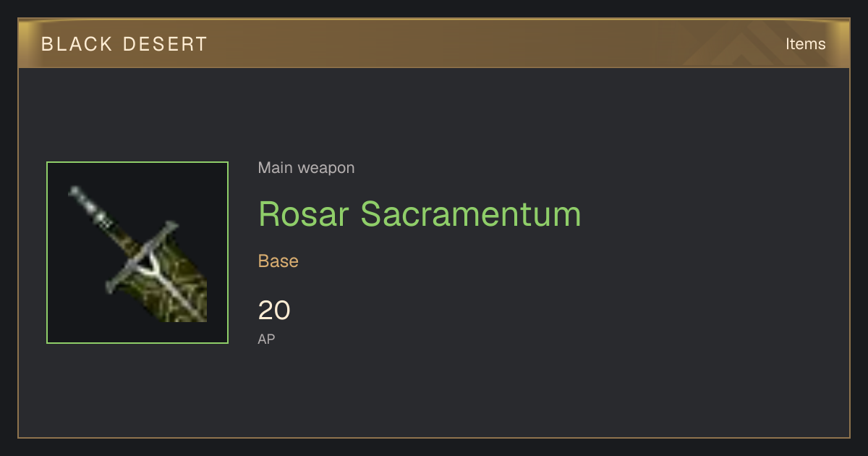Click the BLACK DESERT header title

[124, 44]
